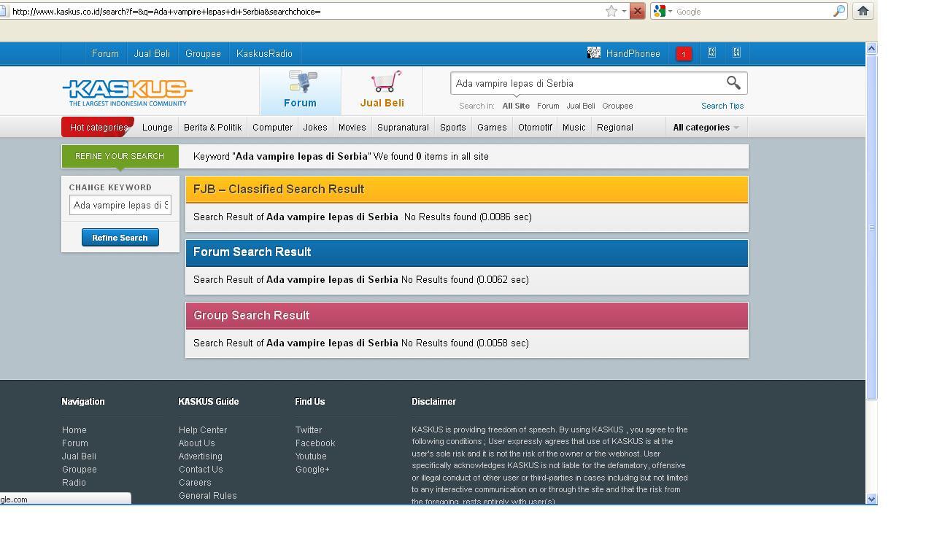
Task: Click the F040 glyph icon
Action: (x=711, y=52)
